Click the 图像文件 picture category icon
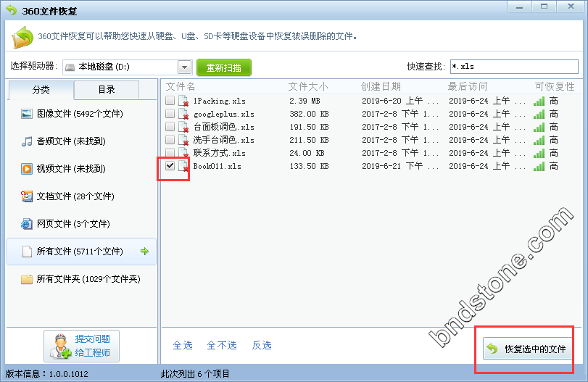The width and height of the screenshot is (588, 382). 27,114
